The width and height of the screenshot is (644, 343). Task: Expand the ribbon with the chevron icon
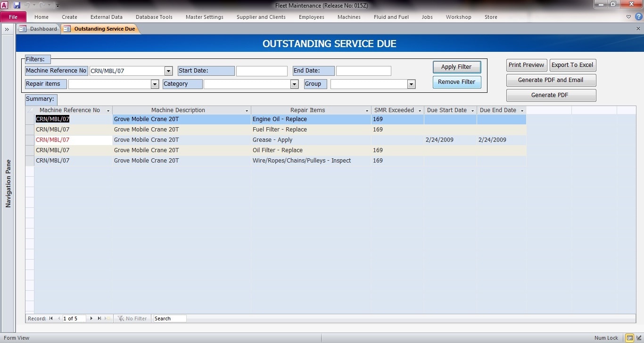pos(629,17)
